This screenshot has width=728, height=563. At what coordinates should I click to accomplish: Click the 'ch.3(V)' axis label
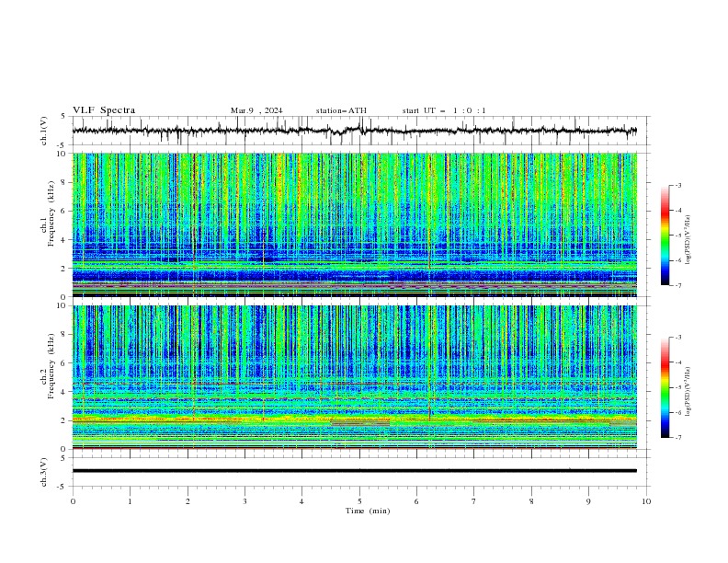44,472
